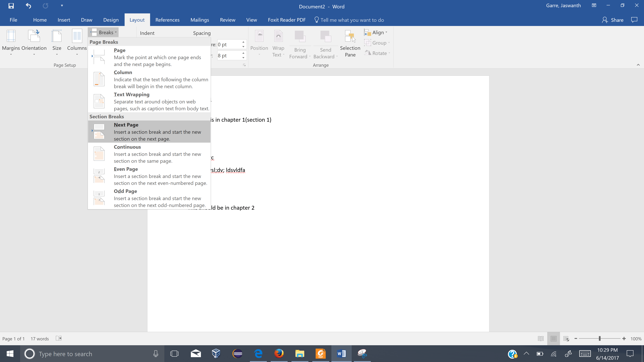Open Customize Quick Access Toolbar arrow

62,6
